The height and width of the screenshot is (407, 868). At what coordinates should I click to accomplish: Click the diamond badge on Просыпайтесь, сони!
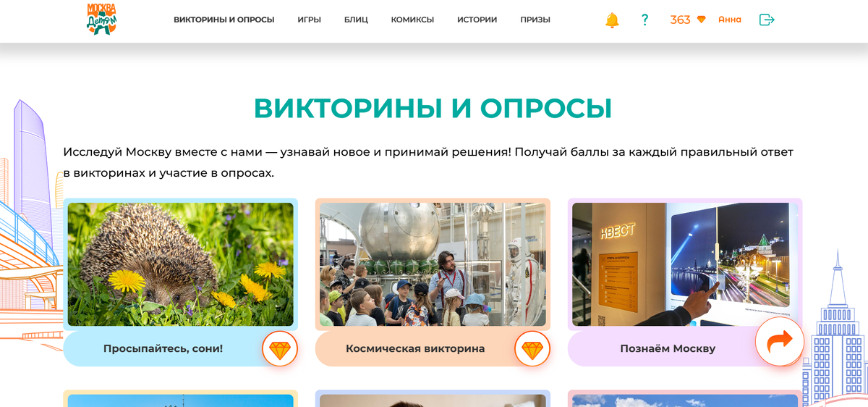pos(280,350)
